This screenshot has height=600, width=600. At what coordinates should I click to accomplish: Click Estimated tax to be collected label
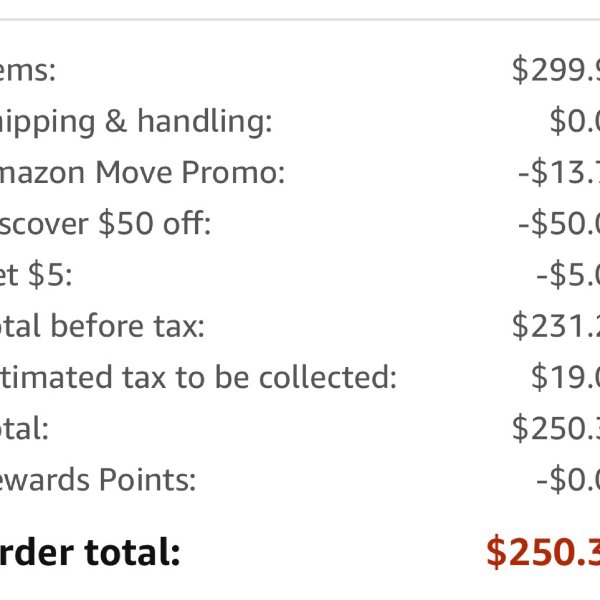(x=198, y=377)
